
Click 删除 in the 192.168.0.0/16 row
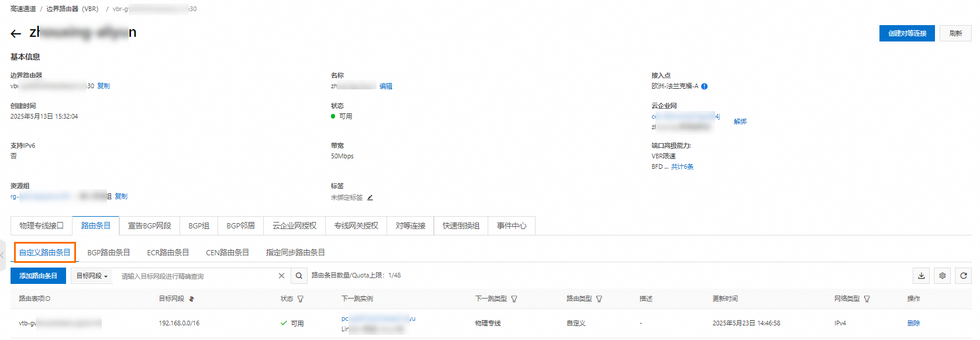(914, 323)
